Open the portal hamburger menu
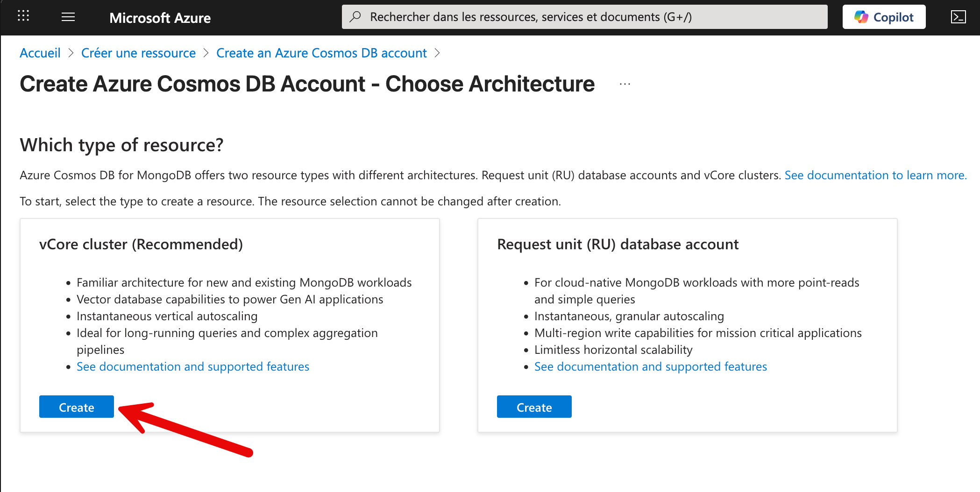980x492 pixels. coord(68,17)
